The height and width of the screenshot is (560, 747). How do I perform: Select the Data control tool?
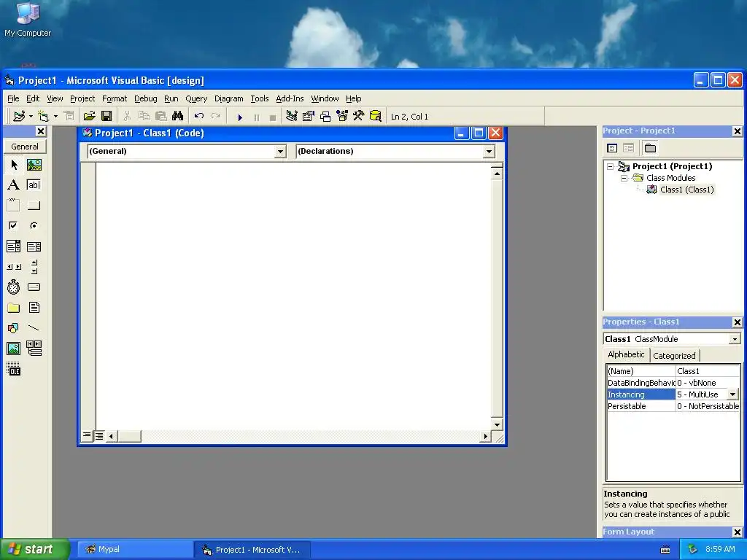34,349
